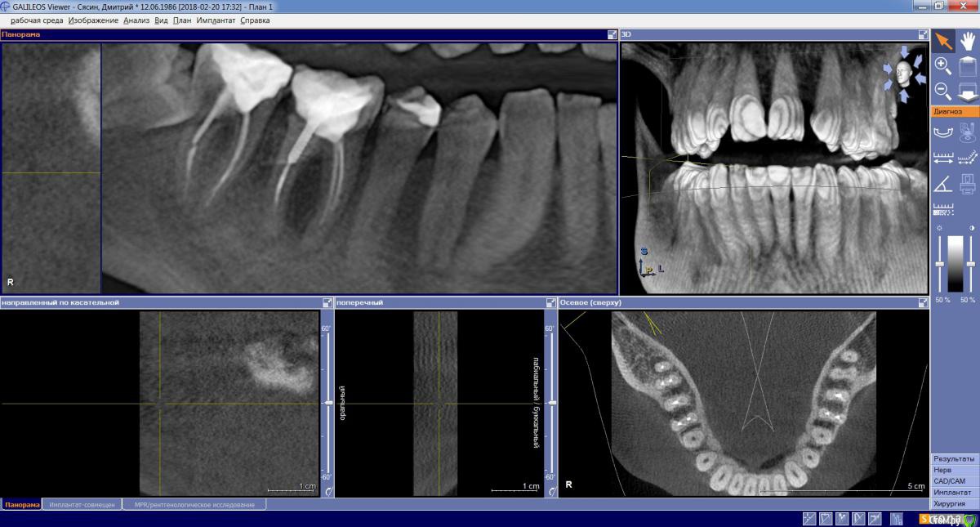Image resolution: width=980 pixels, height=527 pixels.
Task: Click the zoom in magnifier
Action: [942, 65]
